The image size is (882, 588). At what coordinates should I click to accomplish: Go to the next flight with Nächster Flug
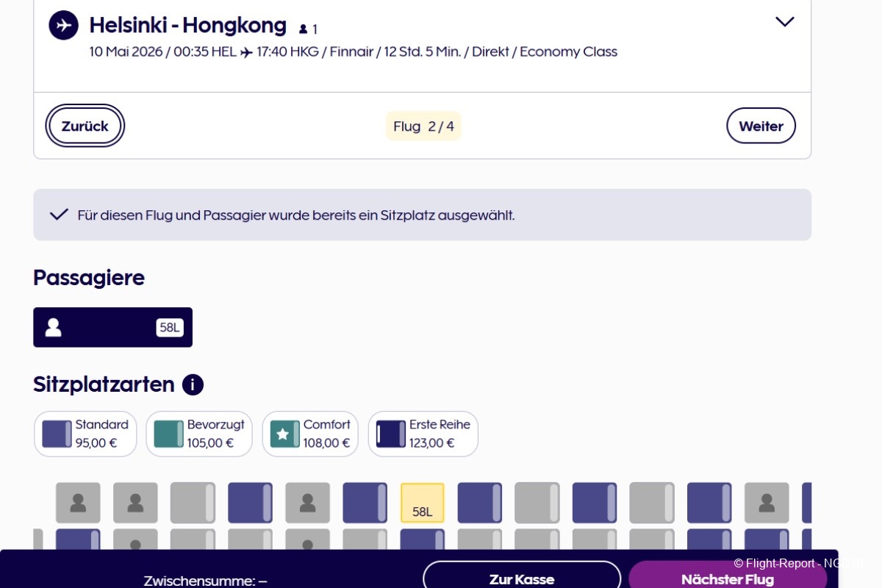728,576
